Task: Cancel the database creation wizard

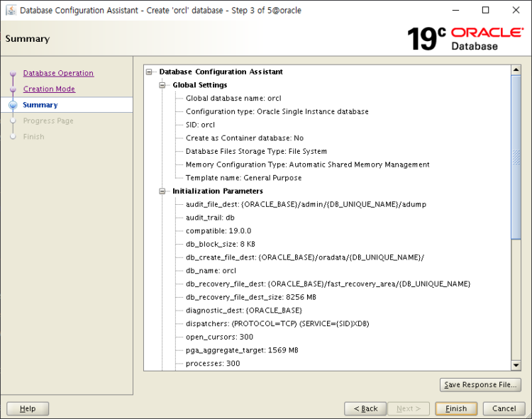Action: (x=504, y=408)
